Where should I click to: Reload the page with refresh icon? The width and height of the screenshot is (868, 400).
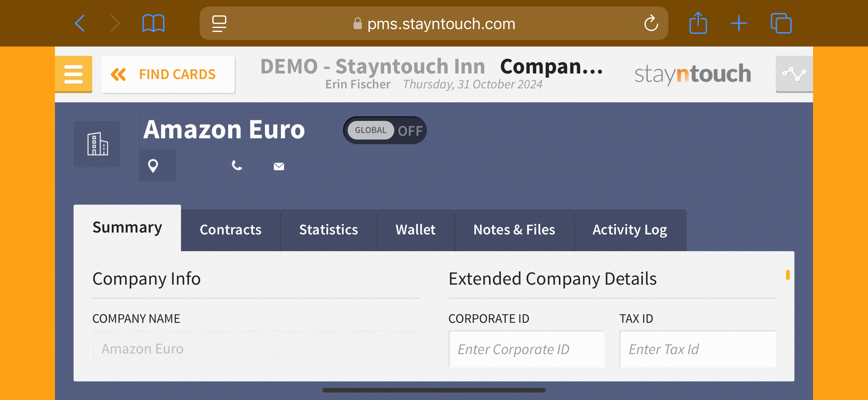(651, 24)
